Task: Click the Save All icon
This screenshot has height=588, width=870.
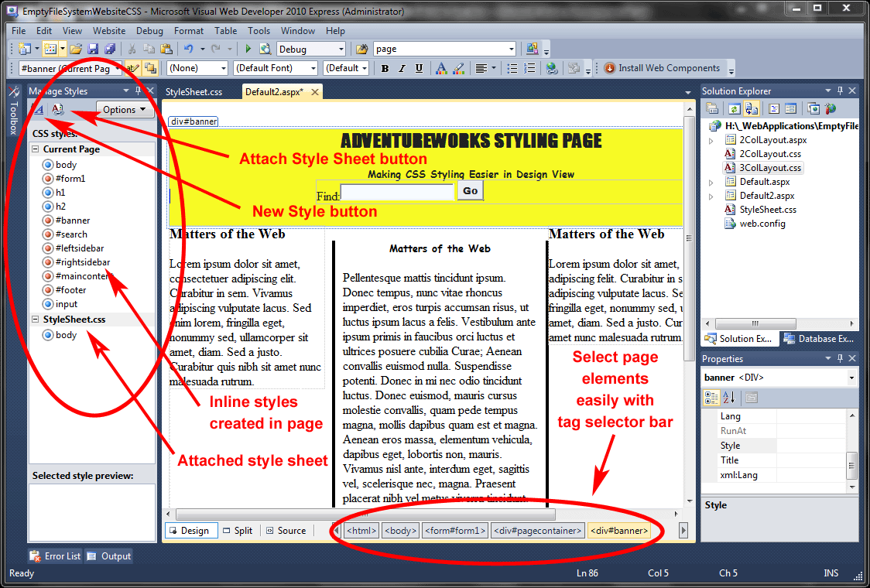Action: point(110,49)
